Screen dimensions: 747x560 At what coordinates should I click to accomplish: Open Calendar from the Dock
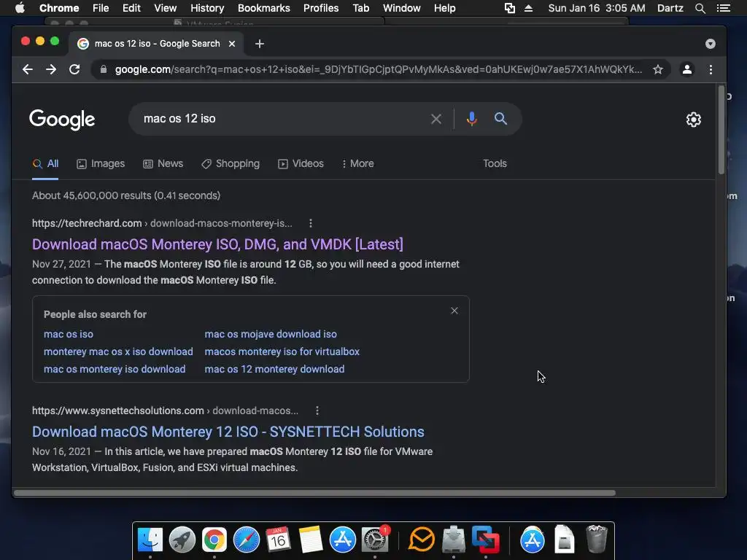point(278,540)
